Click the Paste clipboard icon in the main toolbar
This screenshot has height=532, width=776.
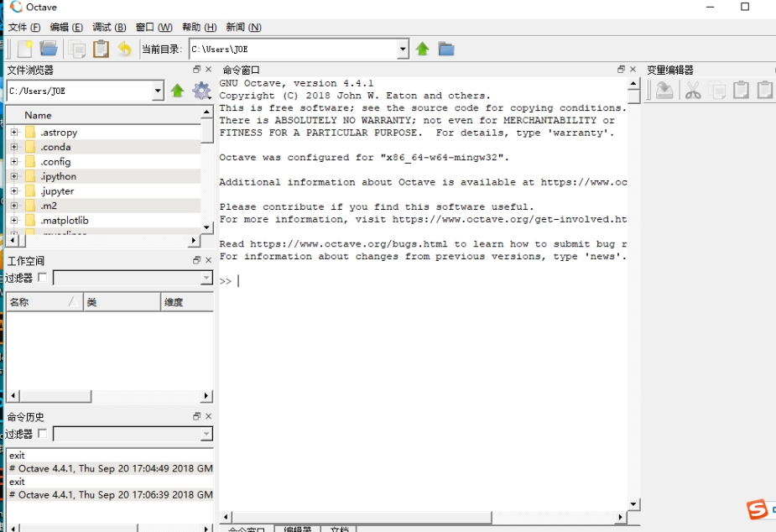coord(101,49)
